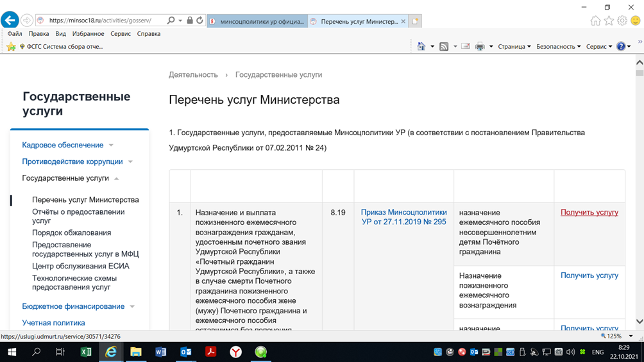
Task: Open Excel from the taskbar
Action: pyautogui.click(x=86, y=352)
